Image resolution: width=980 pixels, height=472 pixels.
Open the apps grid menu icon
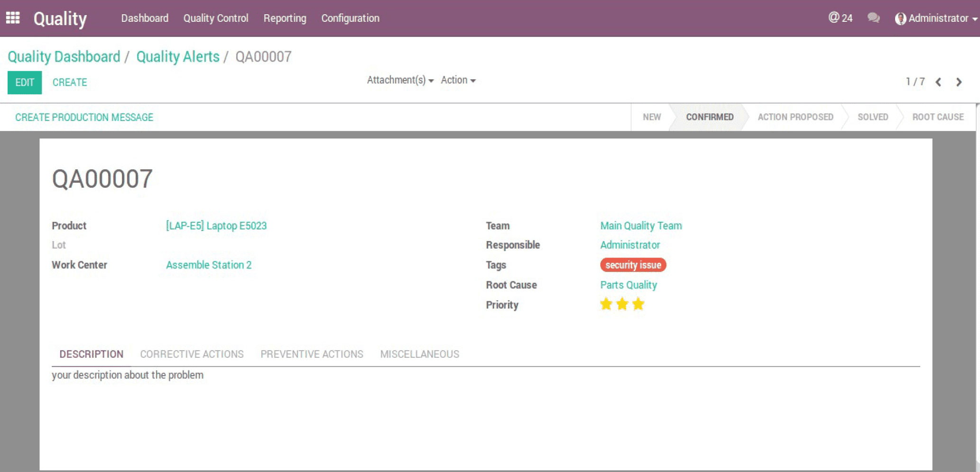13,17
